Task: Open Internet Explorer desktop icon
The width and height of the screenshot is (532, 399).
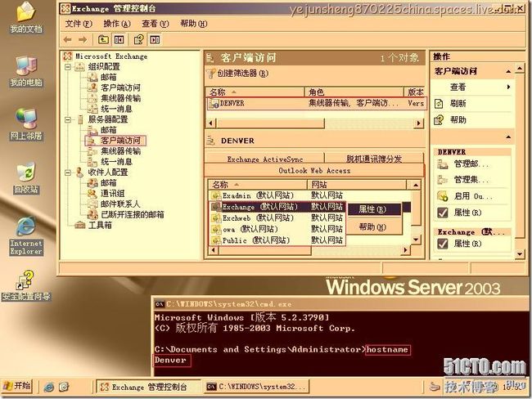Action: (26, 236)
